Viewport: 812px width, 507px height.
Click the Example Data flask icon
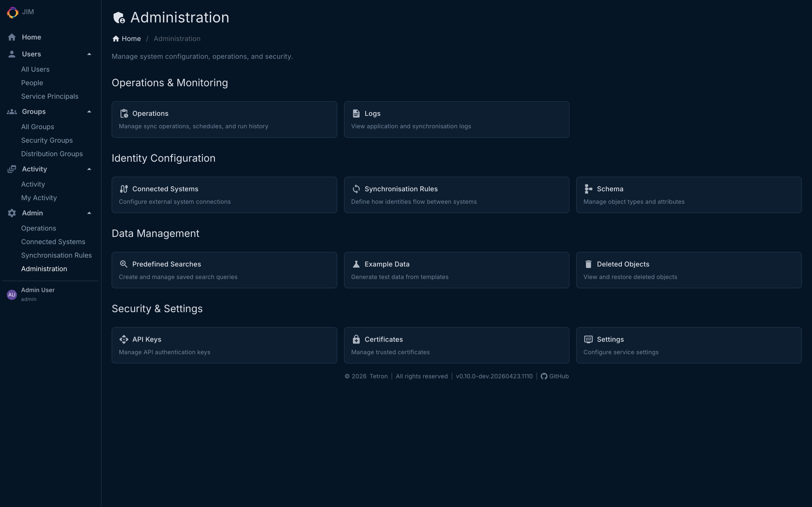356,264
